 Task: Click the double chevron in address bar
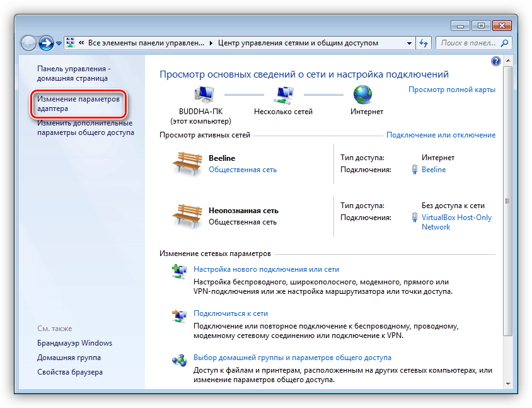(81, 43)
